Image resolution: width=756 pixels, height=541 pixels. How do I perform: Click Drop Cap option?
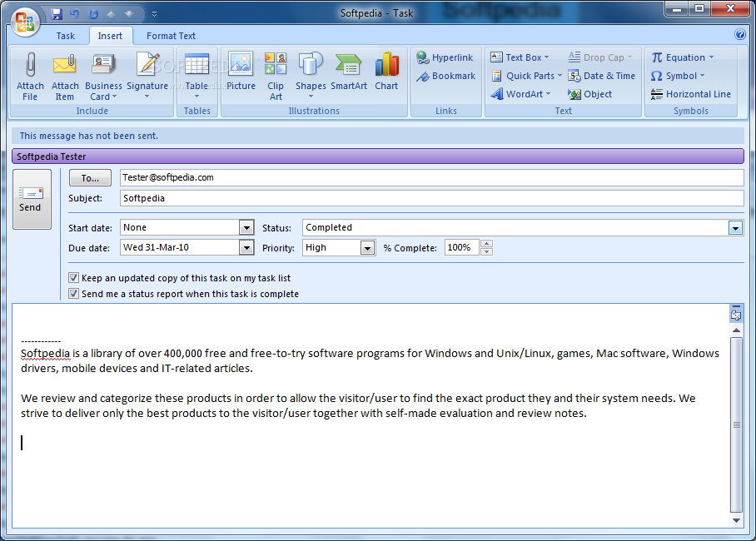coord(600,57)
